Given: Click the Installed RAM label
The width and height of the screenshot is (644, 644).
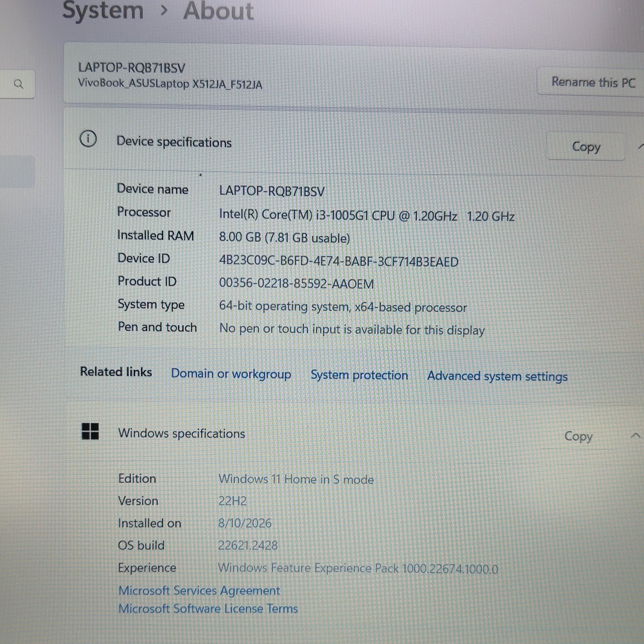Looking at the screenshot, I should pos(155,235).
